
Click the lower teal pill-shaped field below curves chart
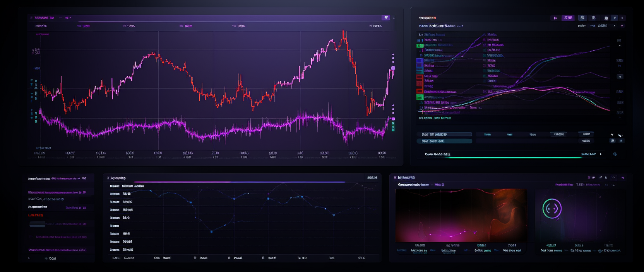[444, 141]
